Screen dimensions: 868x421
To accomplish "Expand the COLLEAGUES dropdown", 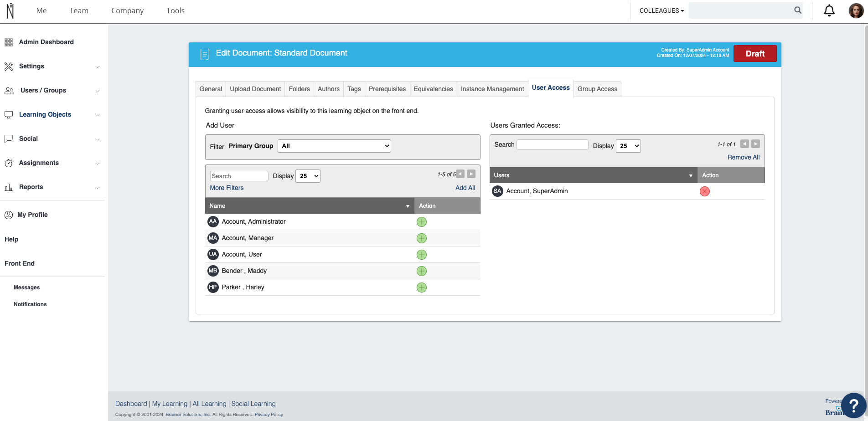I will click(661, 10).
